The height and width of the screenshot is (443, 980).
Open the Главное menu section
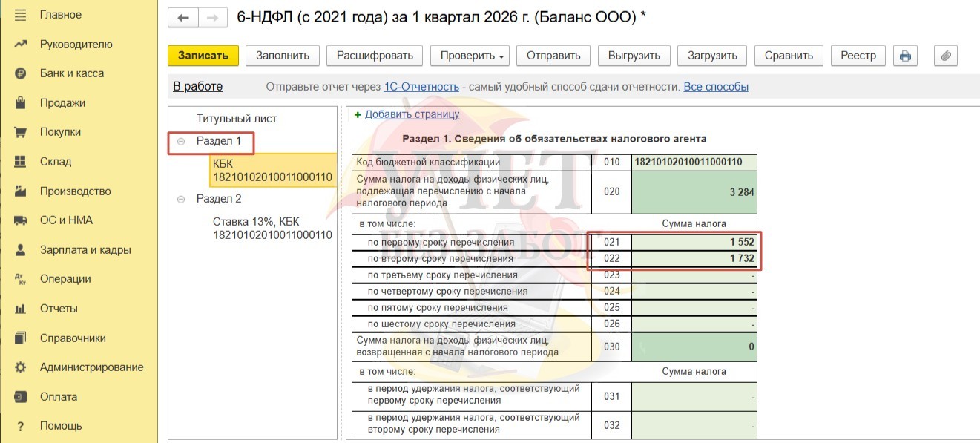tap(60, 15)
